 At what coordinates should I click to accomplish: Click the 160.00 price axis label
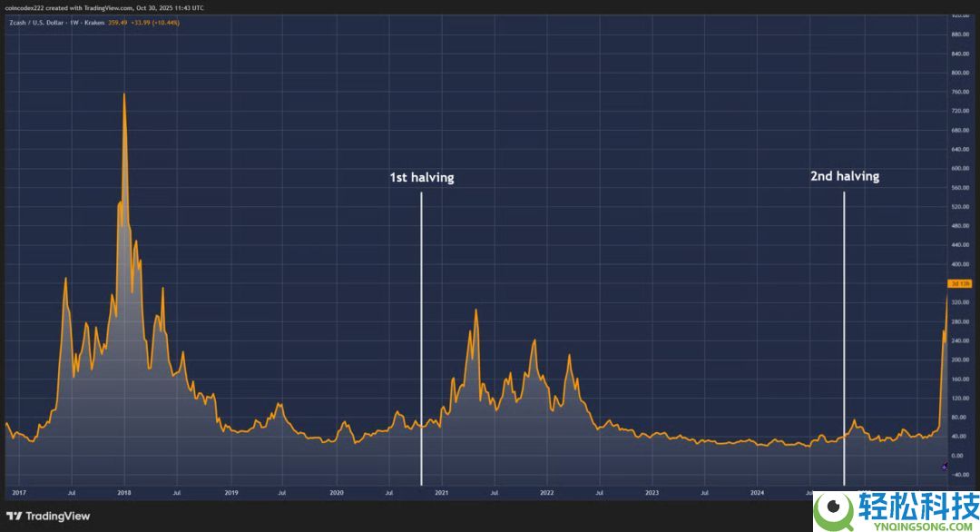tap(959, 379)
